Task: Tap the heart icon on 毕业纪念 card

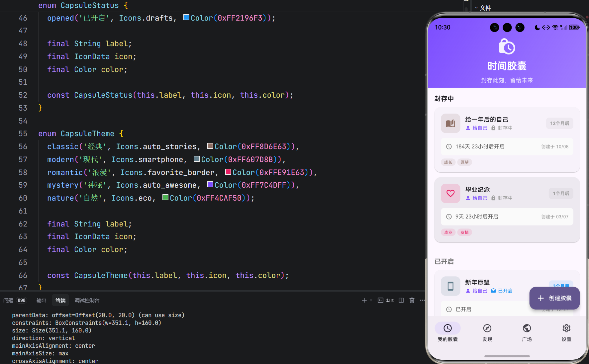Action: click(x=450, y=193)
